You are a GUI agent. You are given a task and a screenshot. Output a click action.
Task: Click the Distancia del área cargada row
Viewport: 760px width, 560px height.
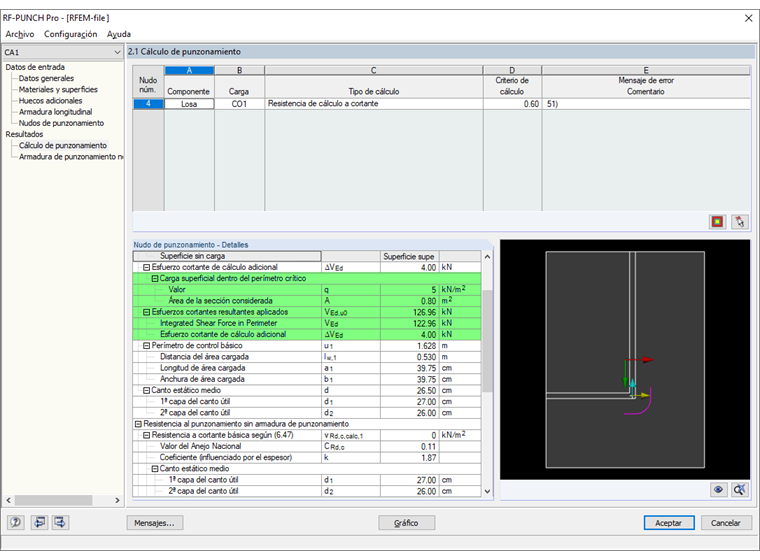tap(307, 357)
